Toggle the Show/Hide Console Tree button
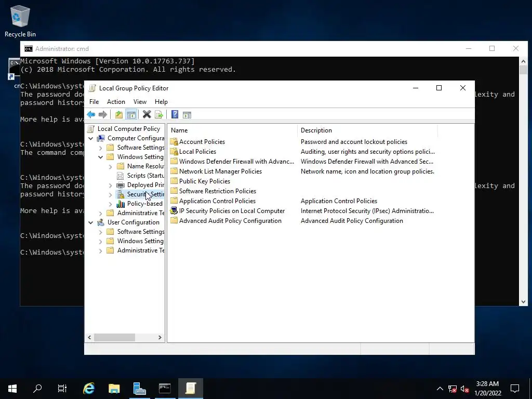Viewport: 532px width, 399px height. point(131,115)
